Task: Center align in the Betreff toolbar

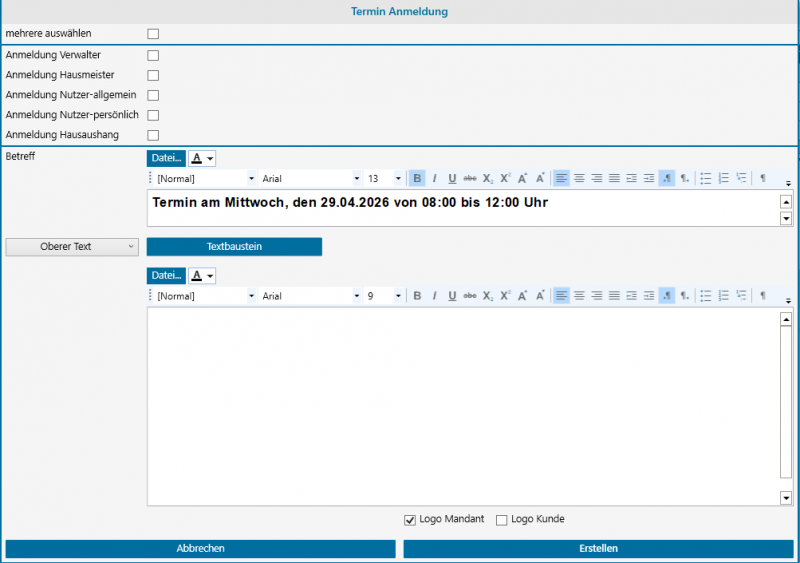Action: point(579,178)
